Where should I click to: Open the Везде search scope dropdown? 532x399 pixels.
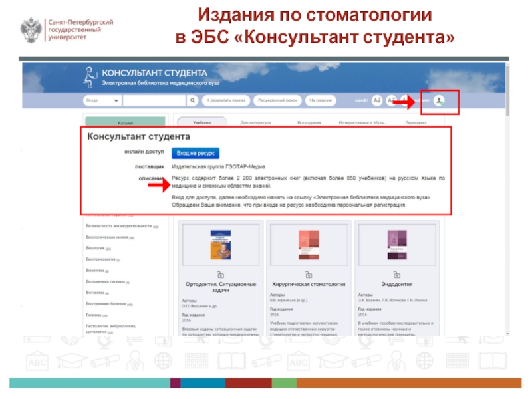click(102, 100)
